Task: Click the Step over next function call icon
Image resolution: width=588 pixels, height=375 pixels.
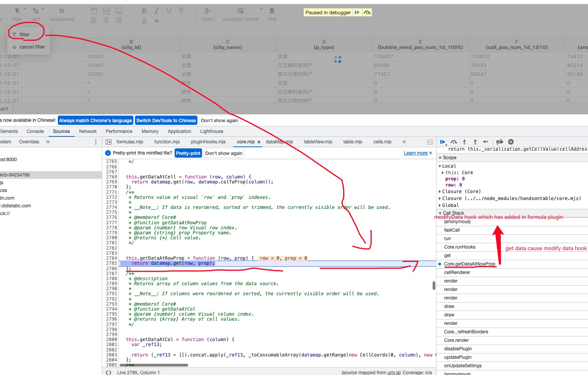Action: coord(454,141)
